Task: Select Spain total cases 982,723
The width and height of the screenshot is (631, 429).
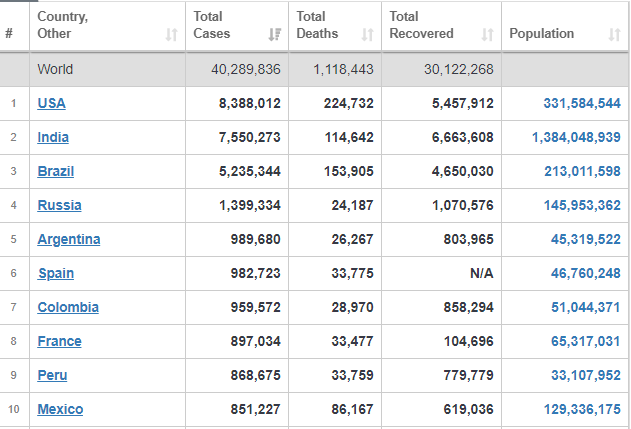Action: [255, 273]
